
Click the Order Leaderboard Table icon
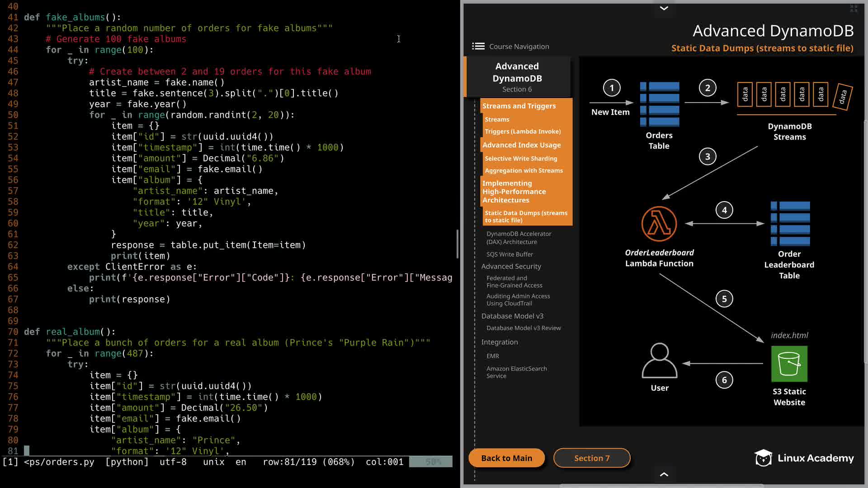(x=790, y=224)
